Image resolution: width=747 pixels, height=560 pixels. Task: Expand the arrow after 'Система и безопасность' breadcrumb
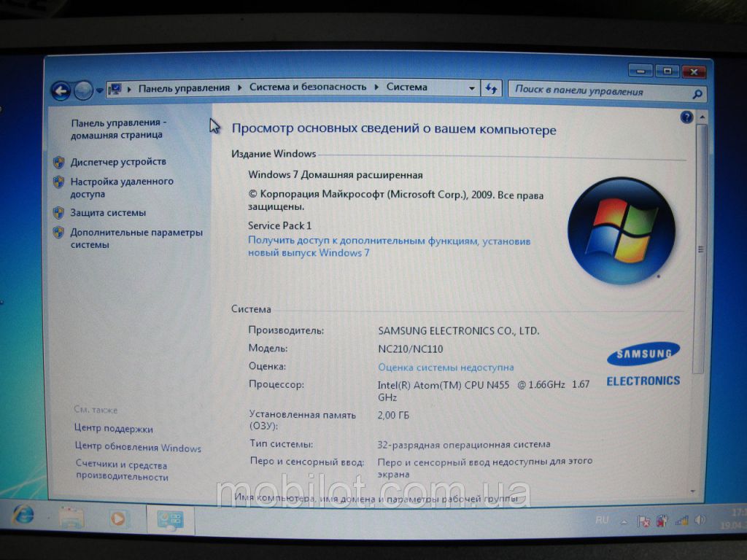(x=376, y=87)
